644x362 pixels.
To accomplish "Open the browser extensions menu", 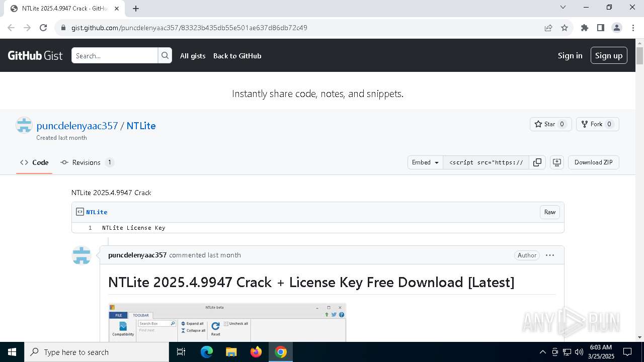I will point(585,28).
